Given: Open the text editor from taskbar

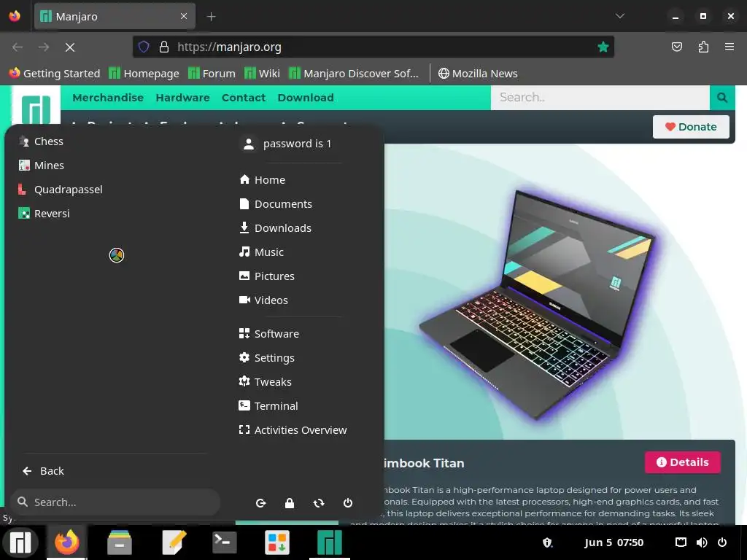Looking at the screenshot, I should click(x=174, y=542).
